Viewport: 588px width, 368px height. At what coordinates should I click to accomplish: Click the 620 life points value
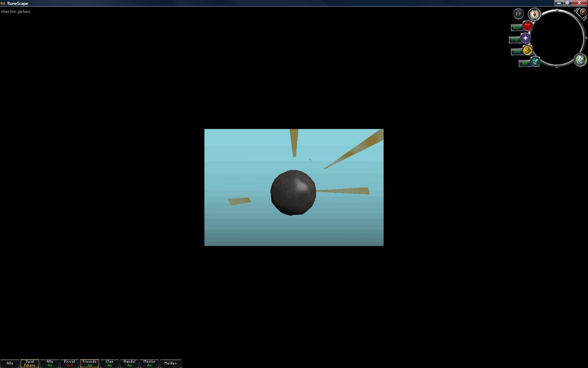[517, 27]
